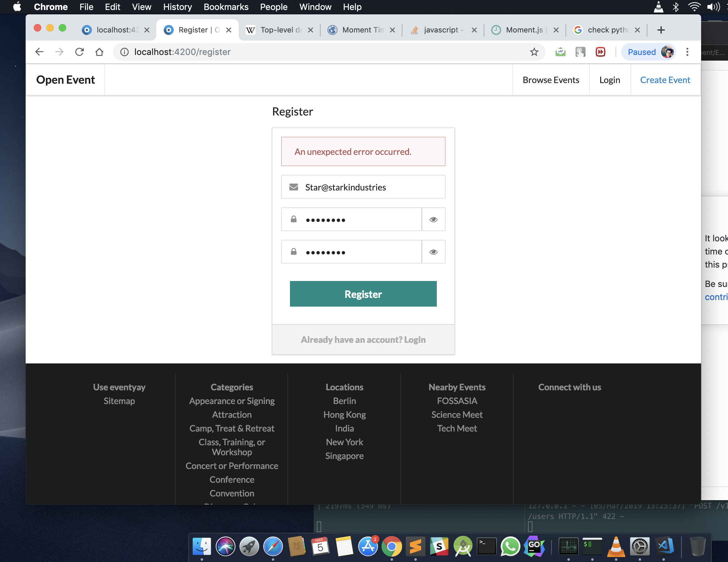Toggle visibility of the first password field
Image resolution: width=728 pixels, height=562 pixels.
coord(433,219)
